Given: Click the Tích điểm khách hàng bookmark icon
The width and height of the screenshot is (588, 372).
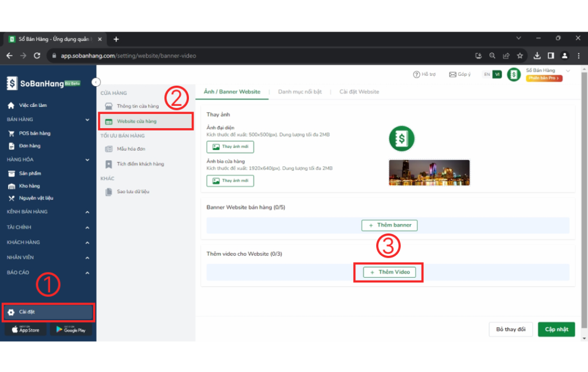Looking at the screenshot, I should [109, 164].
